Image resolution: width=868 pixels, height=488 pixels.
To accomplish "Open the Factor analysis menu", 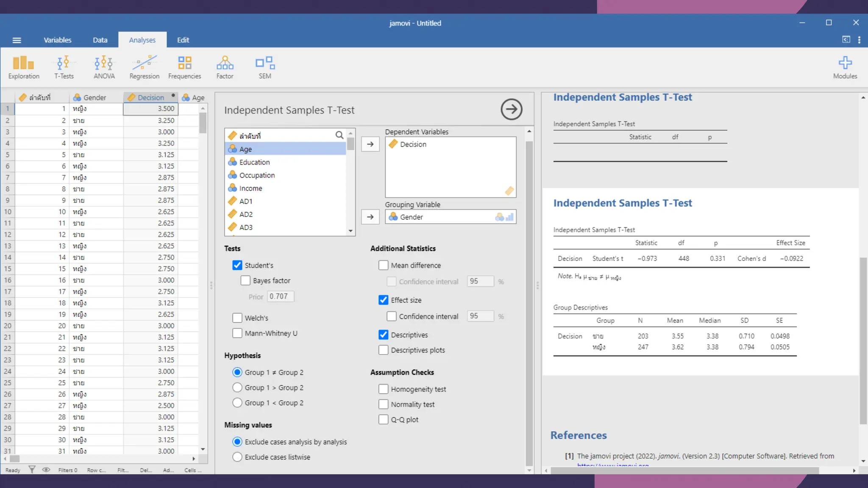I will pos(225,67).
